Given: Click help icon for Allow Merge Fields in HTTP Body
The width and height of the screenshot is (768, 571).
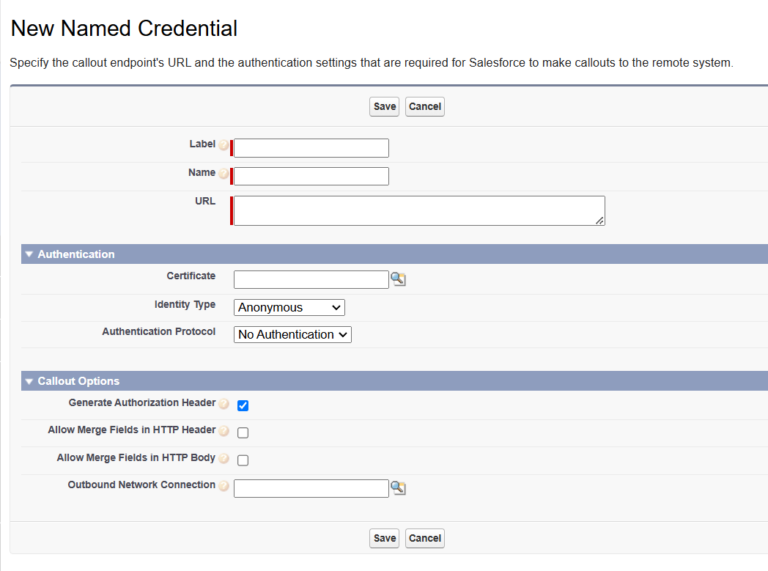Looking at the screenshot, I should point(224,459).
